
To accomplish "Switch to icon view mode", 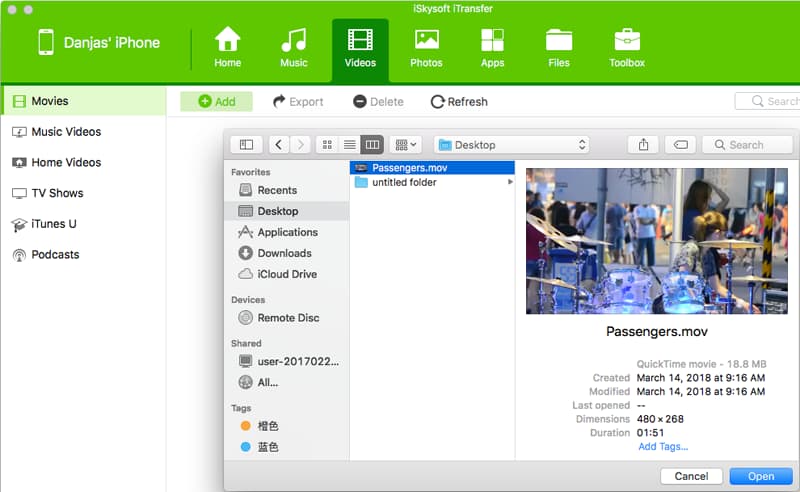I will [x=327, y=145].
